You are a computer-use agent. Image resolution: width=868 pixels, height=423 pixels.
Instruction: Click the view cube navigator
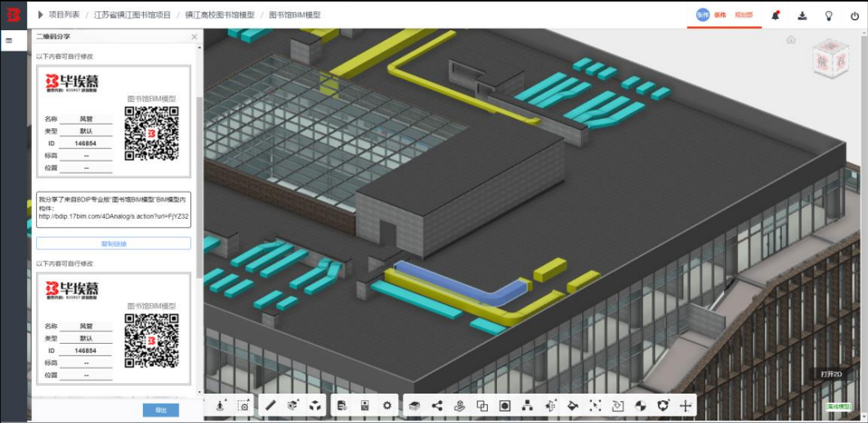point(830,57)
